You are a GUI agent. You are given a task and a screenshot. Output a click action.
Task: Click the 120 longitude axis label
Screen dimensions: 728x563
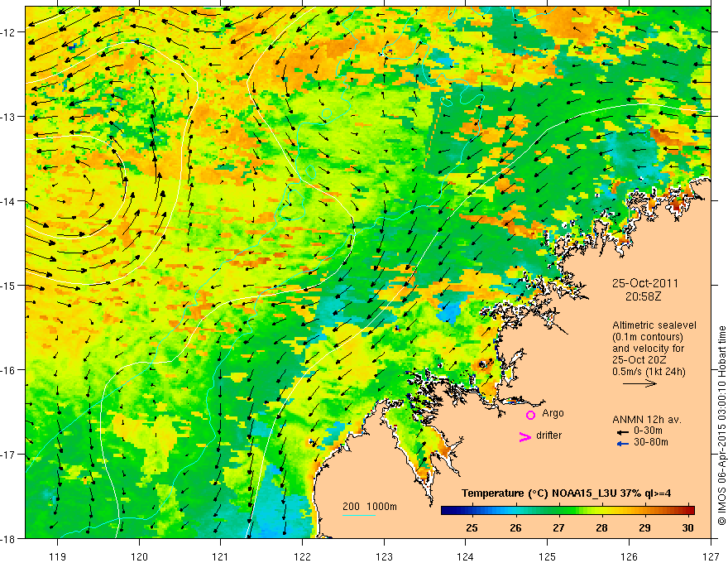(139, 557)
